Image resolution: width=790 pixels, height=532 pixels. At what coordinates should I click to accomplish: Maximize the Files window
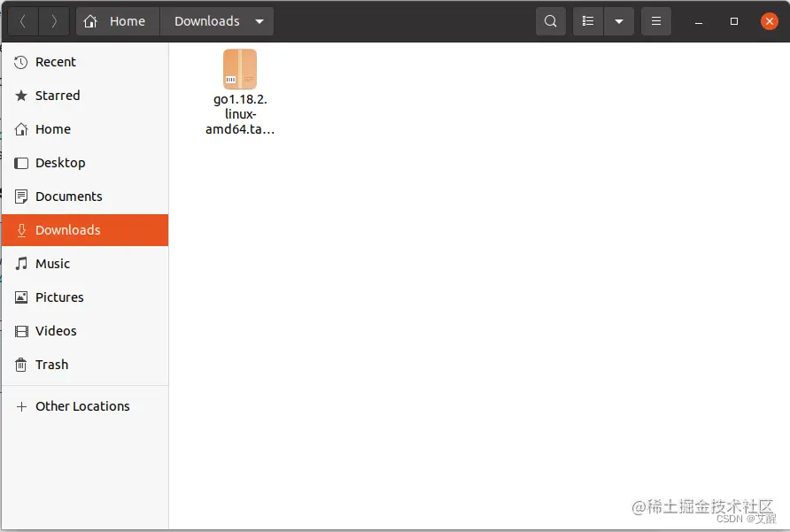[x=734, y=21]
